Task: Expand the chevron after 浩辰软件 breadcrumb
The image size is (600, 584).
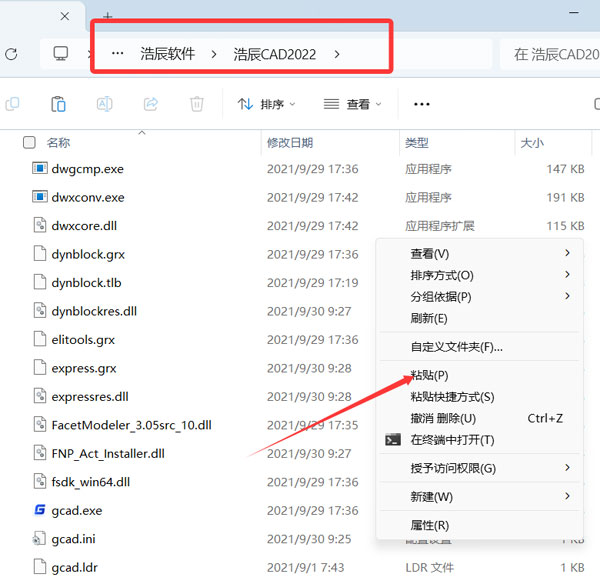Action: tap(214, 54)
